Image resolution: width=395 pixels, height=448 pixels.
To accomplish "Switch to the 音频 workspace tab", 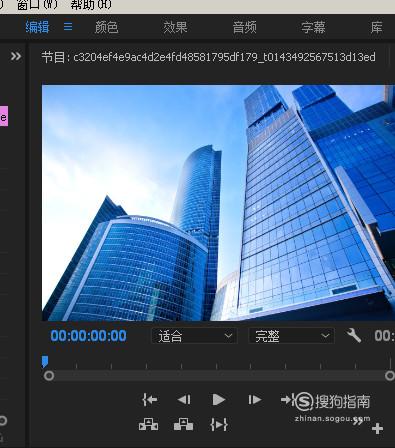I will [244, 27].
